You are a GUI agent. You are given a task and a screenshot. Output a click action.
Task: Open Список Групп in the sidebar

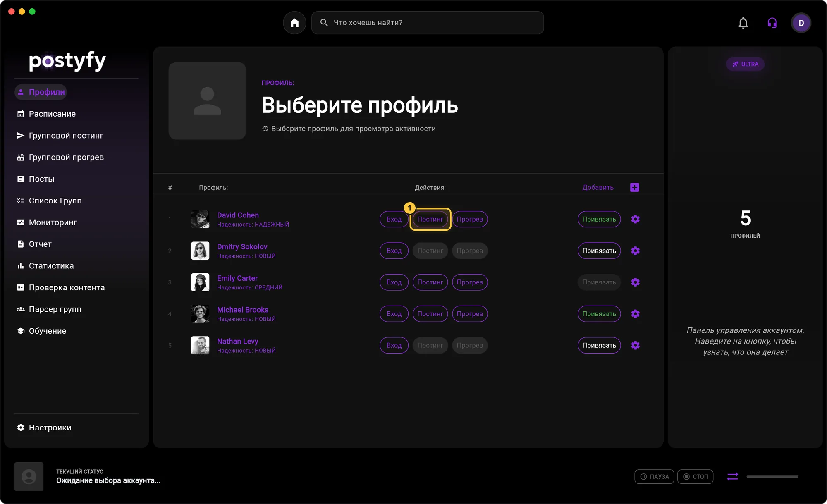49,201
